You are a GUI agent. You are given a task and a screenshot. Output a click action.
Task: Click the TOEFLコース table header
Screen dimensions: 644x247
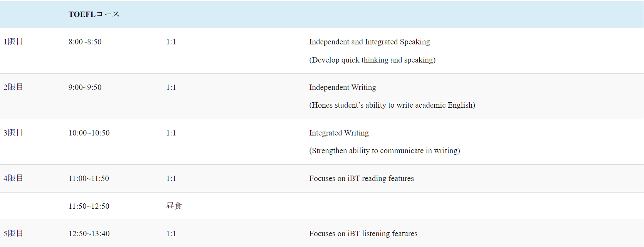94,14
